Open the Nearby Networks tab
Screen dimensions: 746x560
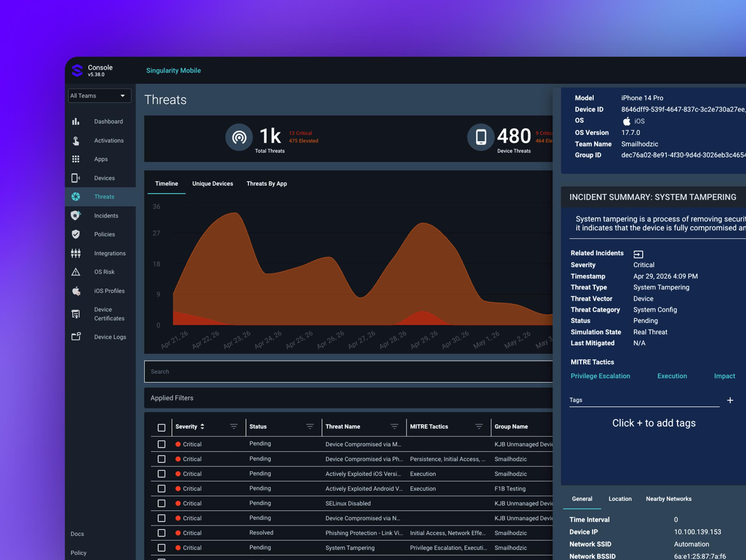[x=668, y=499]
